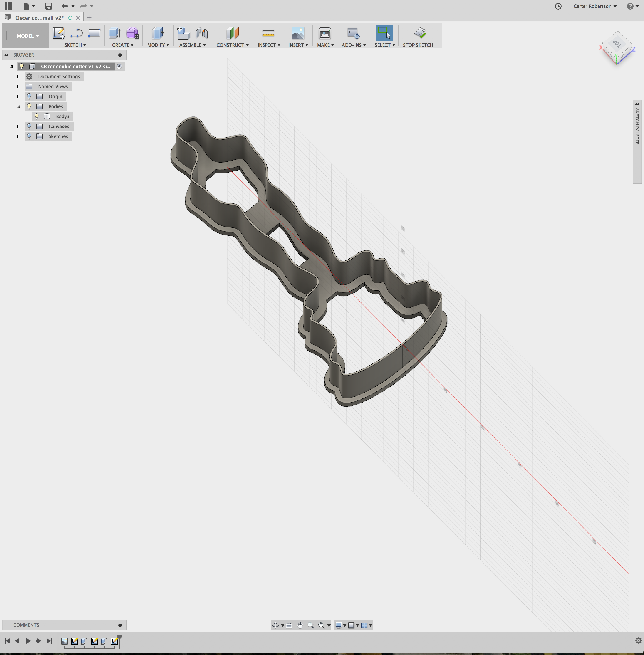
Task: Activate root component radio button
Action: (x=119, y=66)
